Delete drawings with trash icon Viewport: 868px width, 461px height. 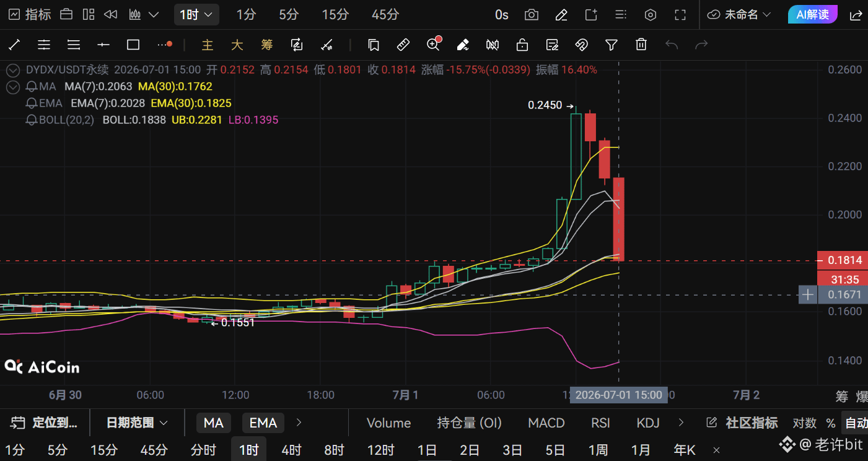pos(641,45)
